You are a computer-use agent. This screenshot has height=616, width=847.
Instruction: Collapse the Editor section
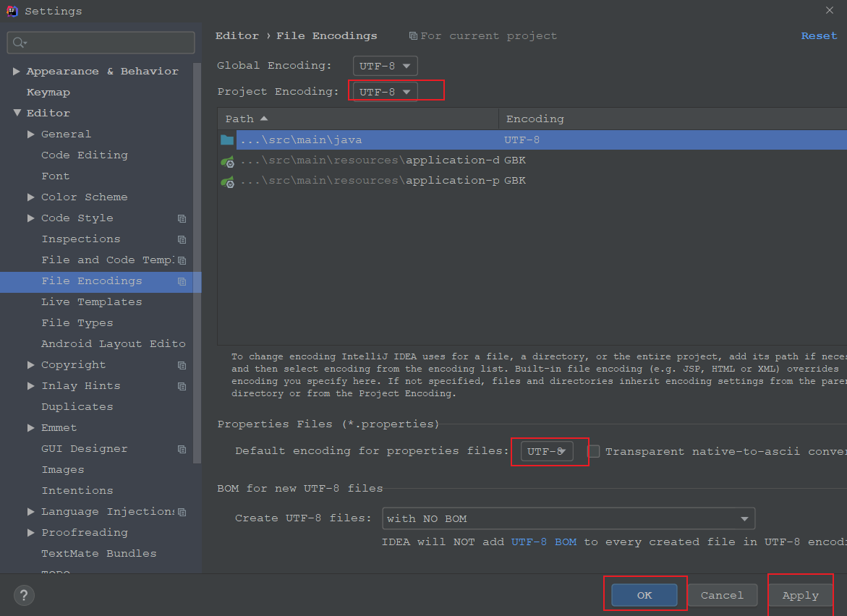coord(17,113)
